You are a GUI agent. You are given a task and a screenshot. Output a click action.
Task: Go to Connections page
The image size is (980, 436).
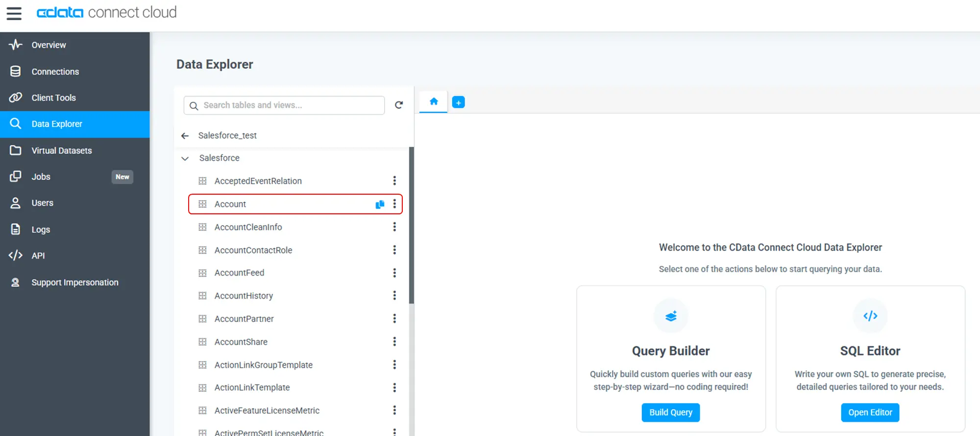click(x=75, y=72)
